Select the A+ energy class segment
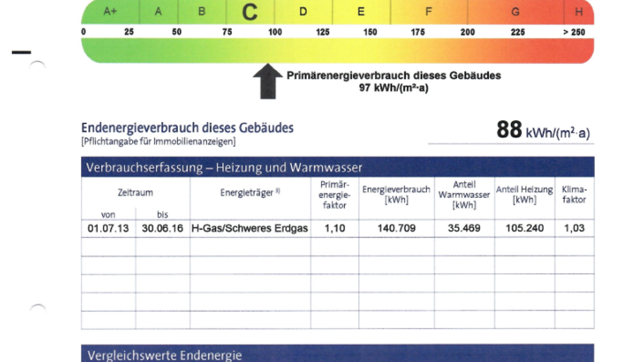The image size is (644, 362). pyautogui.click(x=110, y=12)
